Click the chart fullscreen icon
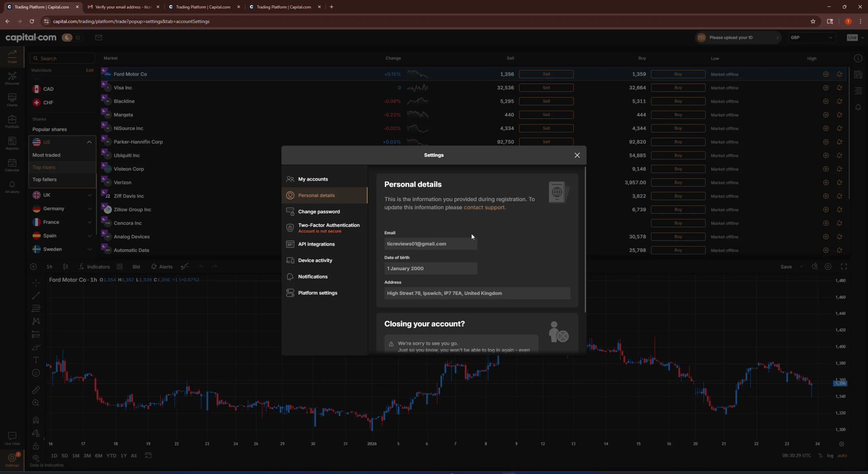Viewport: 868px width, 474px height. click(x=844, y=267)
